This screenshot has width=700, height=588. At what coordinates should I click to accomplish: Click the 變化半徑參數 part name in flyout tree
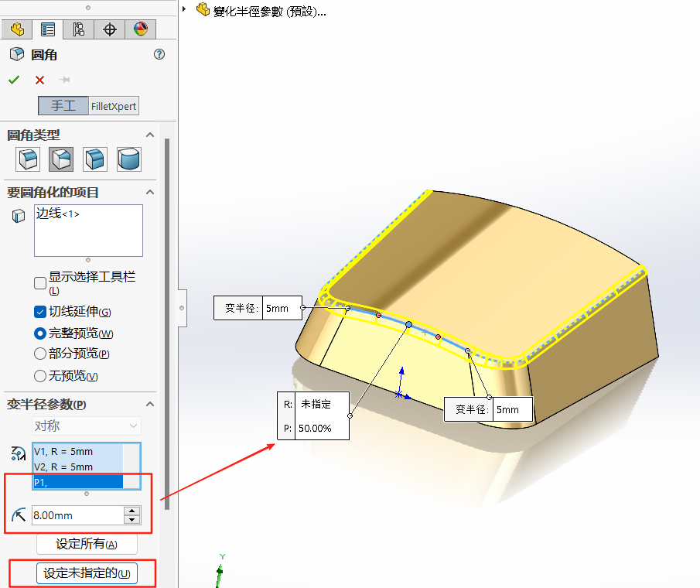269,11
